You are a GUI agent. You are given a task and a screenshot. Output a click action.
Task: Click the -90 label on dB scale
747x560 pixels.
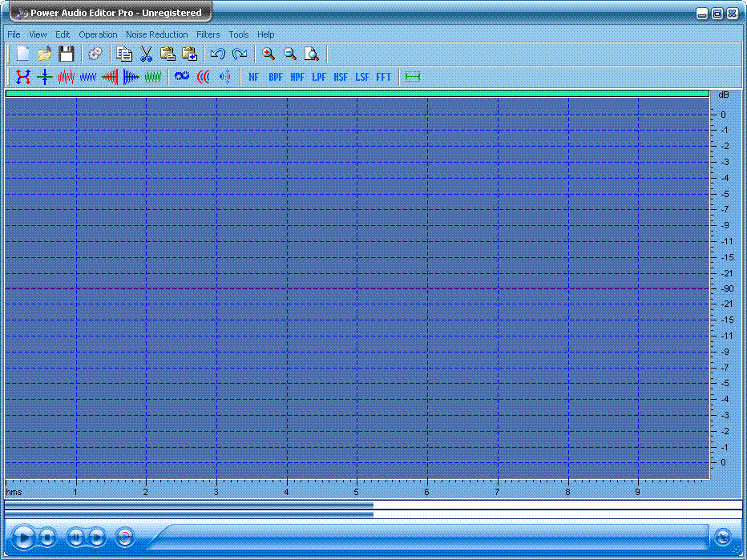point(727,288)
